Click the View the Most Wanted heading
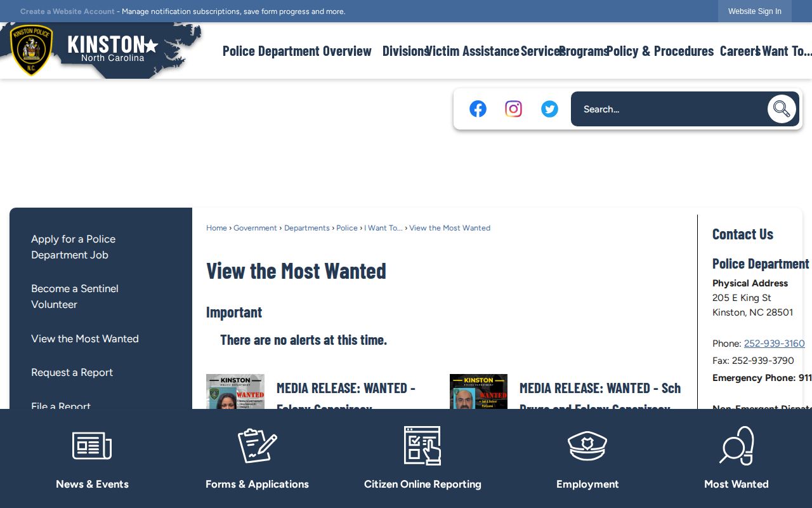This screenshot has height=508, width=812. click(x=296, y=271)
